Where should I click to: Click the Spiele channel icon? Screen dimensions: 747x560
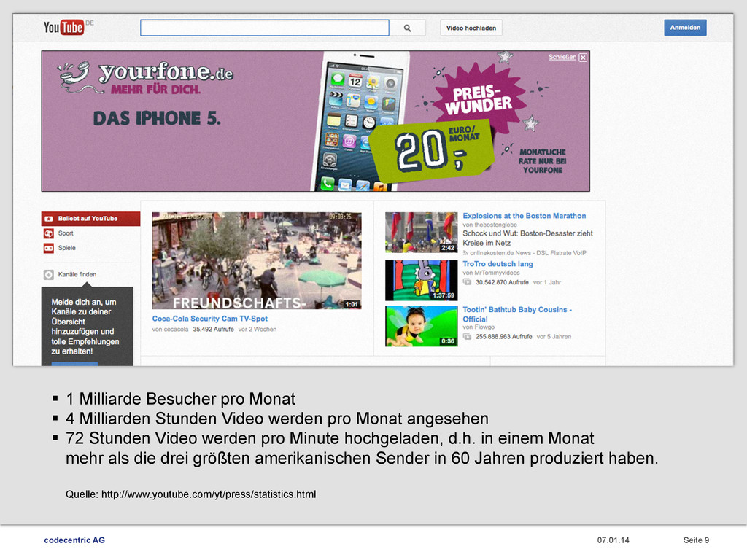49,248
